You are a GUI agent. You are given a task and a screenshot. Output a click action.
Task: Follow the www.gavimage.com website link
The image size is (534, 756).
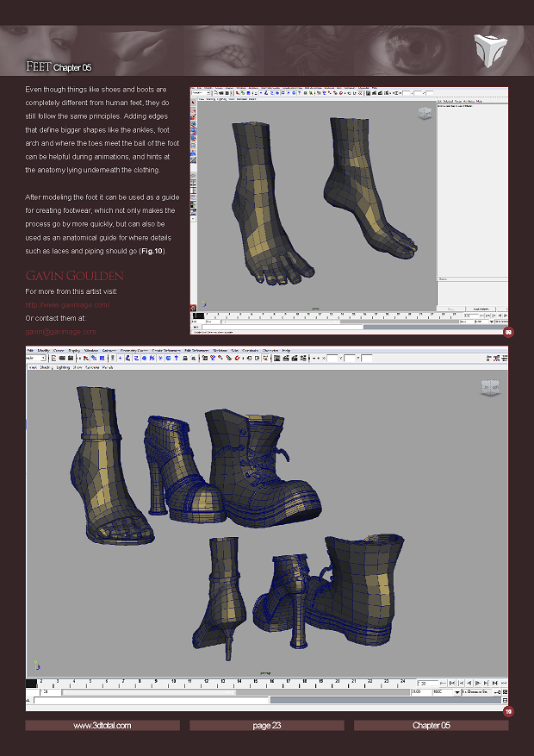[x=67, y=305]
